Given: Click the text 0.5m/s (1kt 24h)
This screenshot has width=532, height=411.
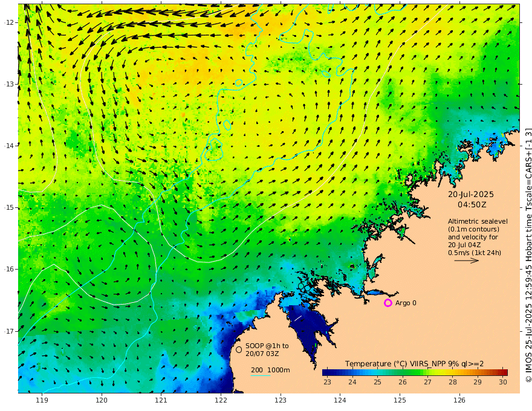Looking at the screenshot, I should pos(475,253).
